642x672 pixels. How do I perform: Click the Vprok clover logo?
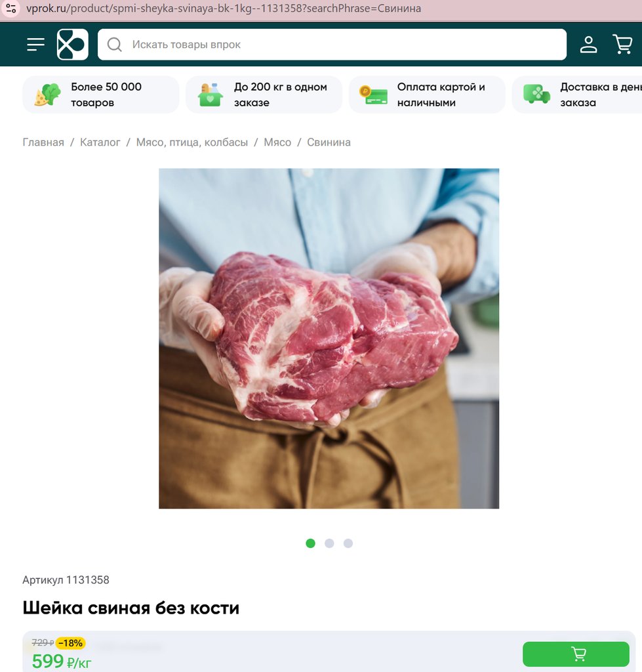(x=73, y=45)
